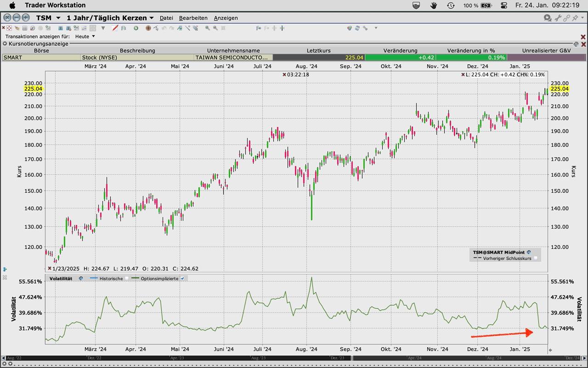Enable the Historische volatility checkbox
The image size is (588, 368).
(x=127, y=278)
